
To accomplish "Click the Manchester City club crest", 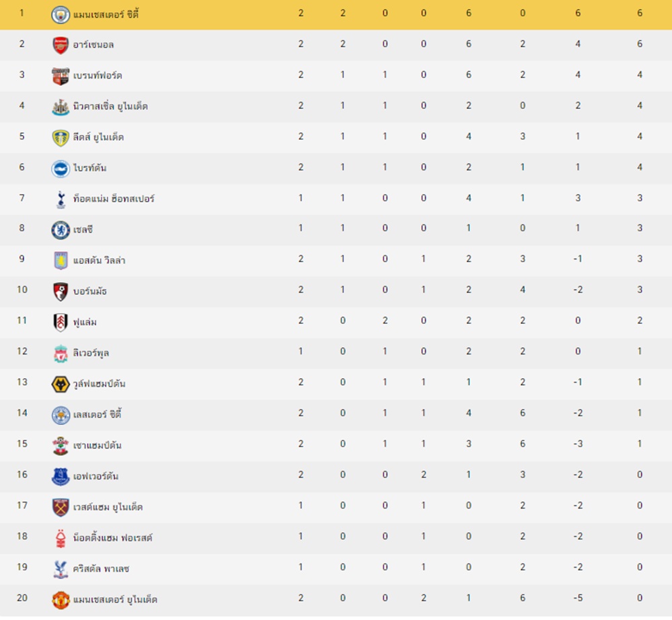I will pyautogui.click(x=60, y=15).
